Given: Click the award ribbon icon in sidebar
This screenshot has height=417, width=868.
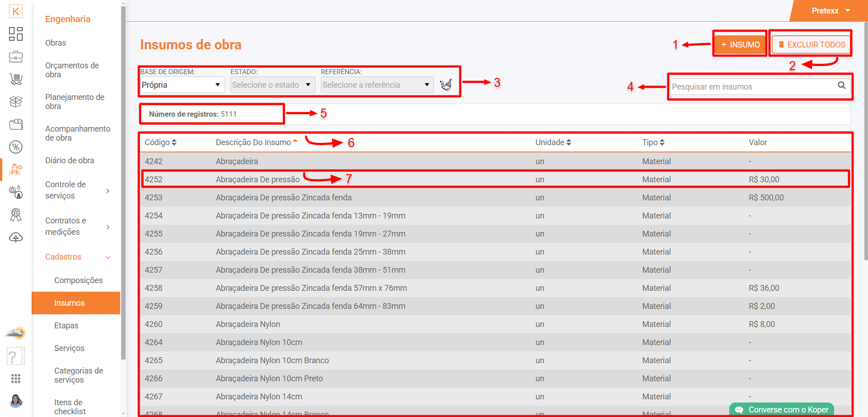Looking at the screenshot, I should (x=16, y=215).
